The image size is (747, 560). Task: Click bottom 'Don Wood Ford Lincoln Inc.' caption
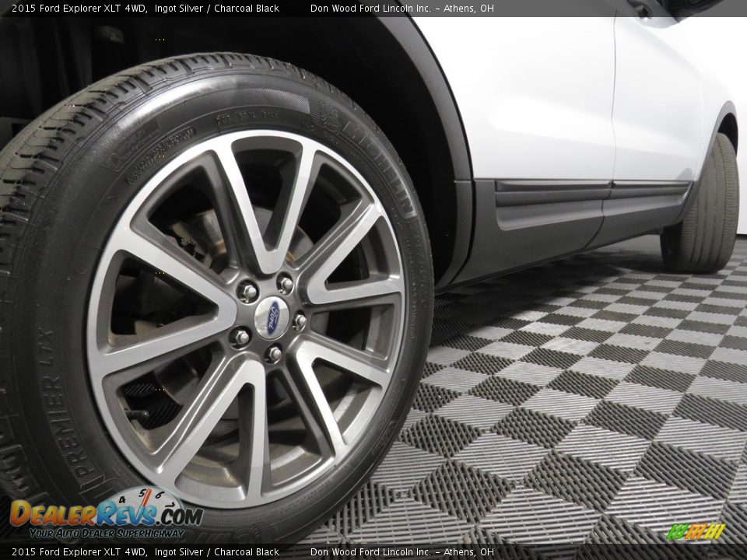pos(370,552)
